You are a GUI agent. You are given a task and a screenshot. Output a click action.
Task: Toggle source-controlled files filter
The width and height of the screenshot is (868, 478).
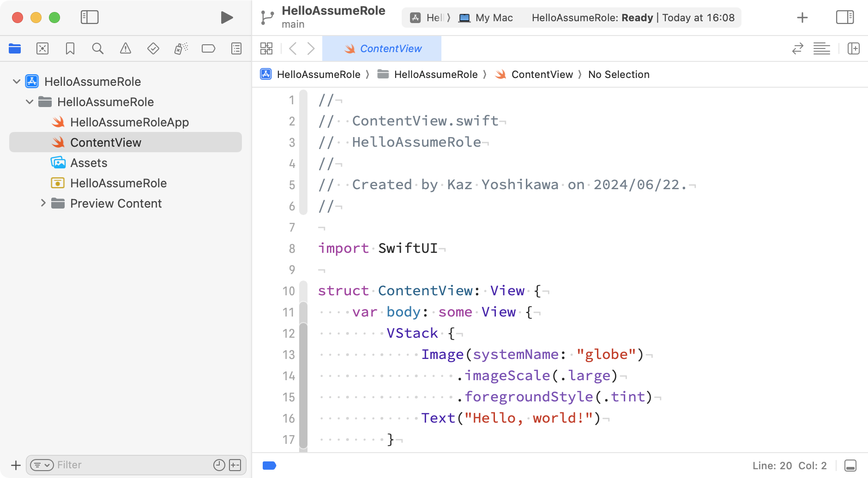click(235, 465)
